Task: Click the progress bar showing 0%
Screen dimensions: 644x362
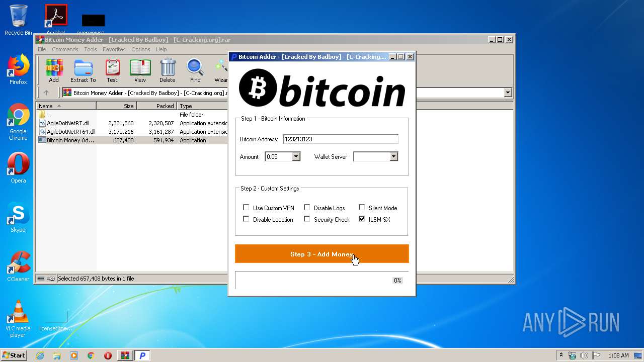Action: tap(322, 280)
